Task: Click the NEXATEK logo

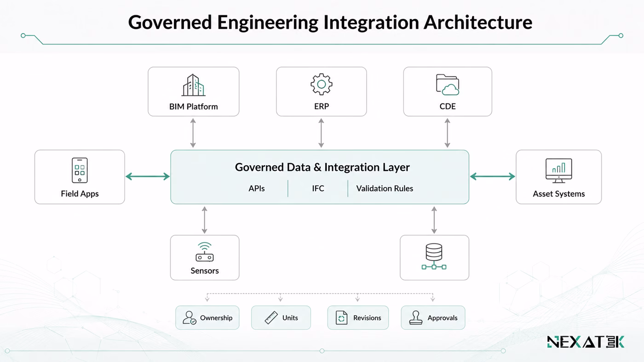Action: click(586, 342)
